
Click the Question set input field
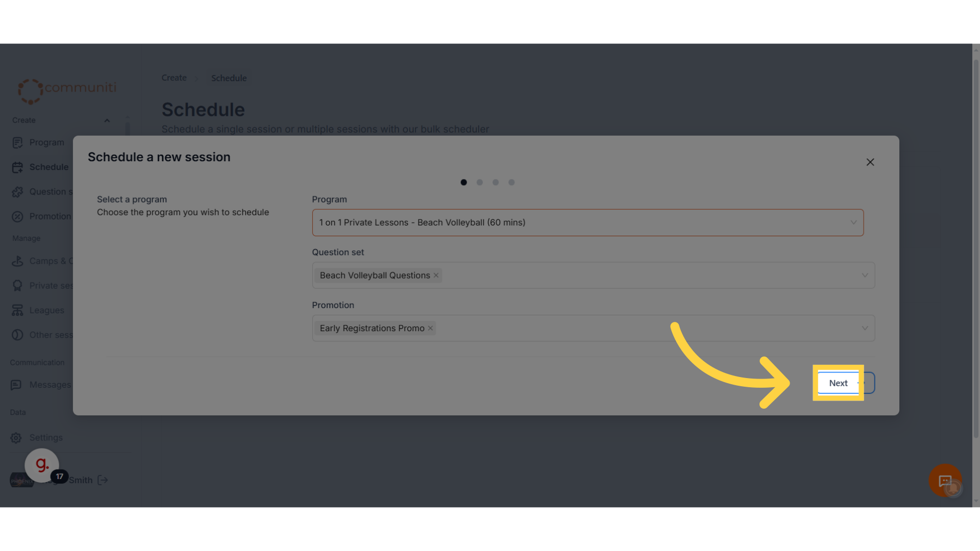click(593, 275)
